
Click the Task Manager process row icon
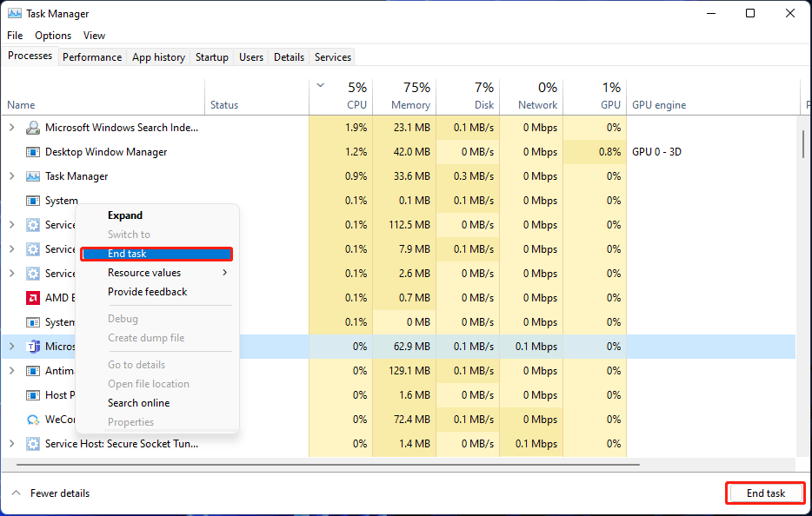(33, 176)
